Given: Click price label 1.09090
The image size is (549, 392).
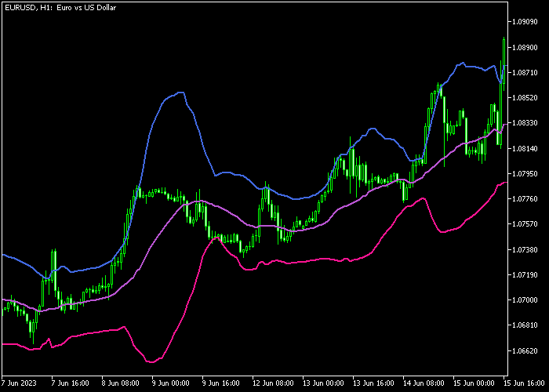Looking at the screenshot, I should [525, 22].
